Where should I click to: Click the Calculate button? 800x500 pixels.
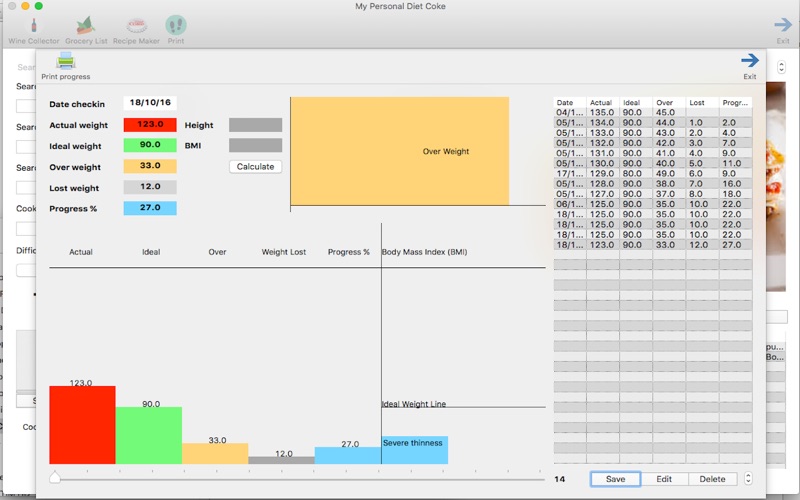tap(255, 166)
